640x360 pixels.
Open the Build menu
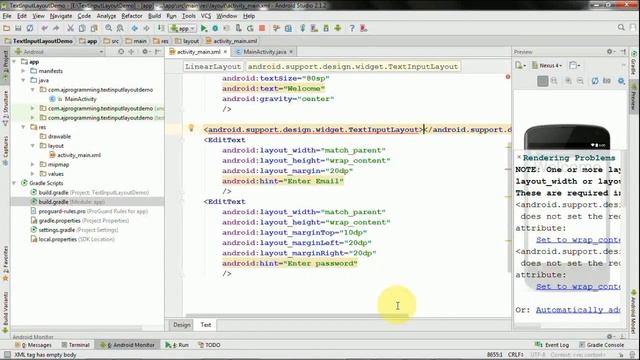click(x=154, y=16)
